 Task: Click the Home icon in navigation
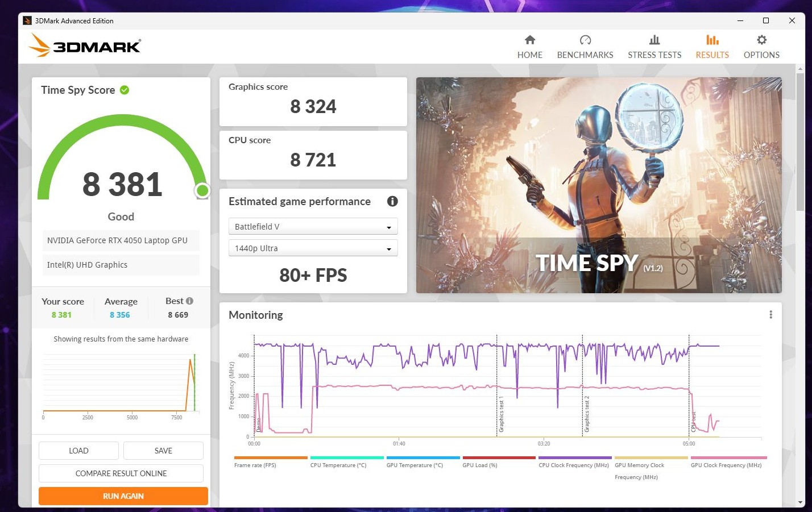pyautogui.click(x=529, y=40)
